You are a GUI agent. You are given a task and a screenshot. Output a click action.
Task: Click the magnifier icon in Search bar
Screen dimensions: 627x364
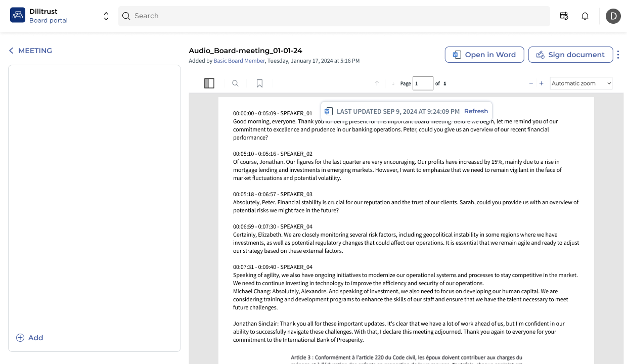click(126, 16)
